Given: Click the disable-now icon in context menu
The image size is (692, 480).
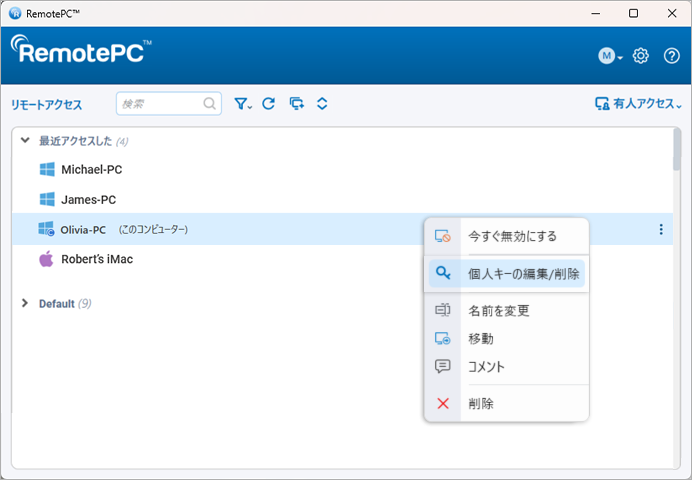Looking at the screenshot, I should click(x=443, y=236).
